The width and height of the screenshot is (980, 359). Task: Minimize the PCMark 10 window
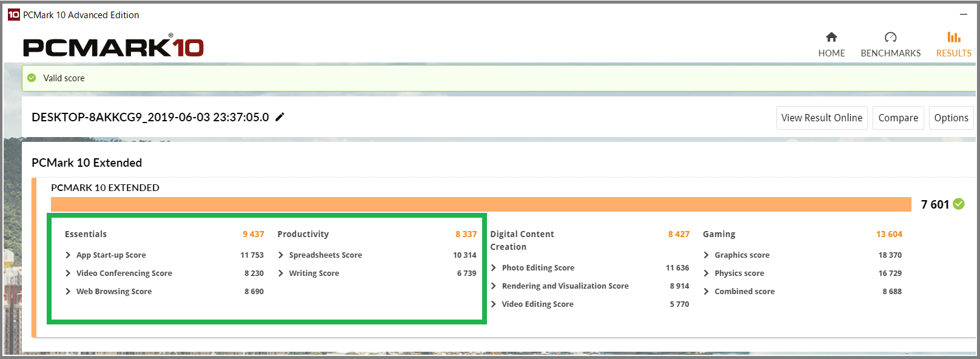pos(964,14)
